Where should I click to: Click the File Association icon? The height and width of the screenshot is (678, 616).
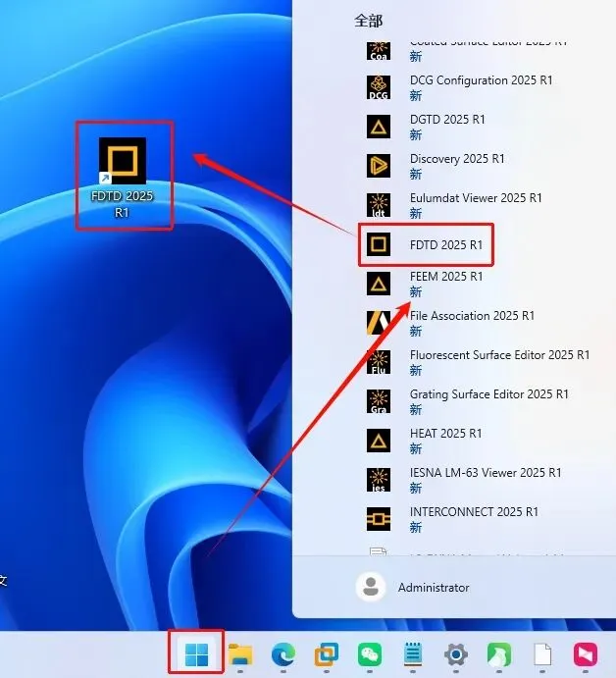coord(379,323)
